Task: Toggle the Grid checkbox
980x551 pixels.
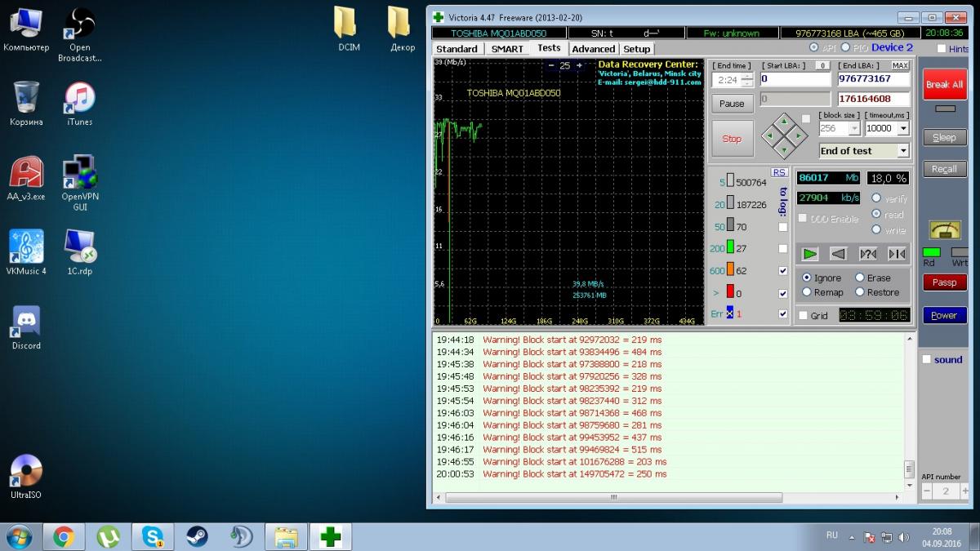Action: pos(804,315)
